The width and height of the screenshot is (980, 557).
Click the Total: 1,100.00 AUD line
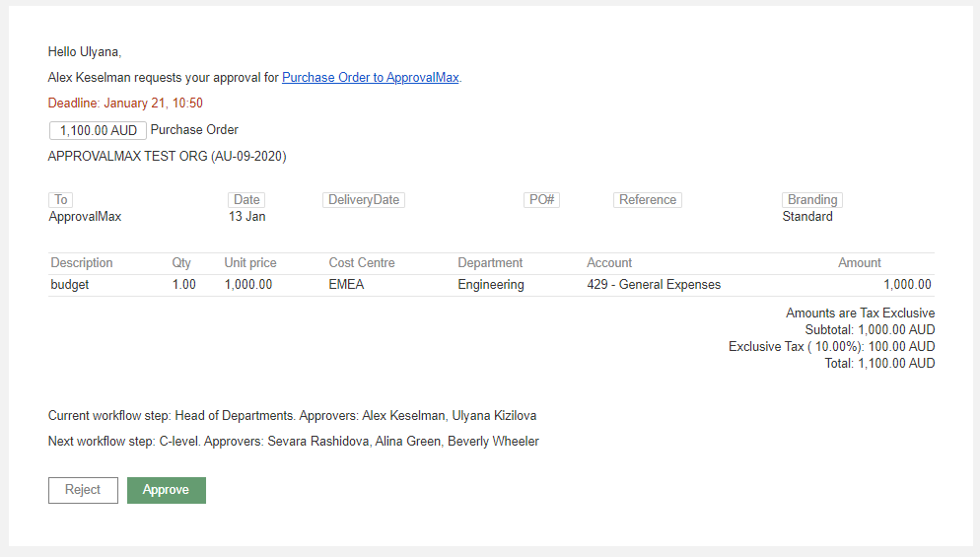point(880,364)
